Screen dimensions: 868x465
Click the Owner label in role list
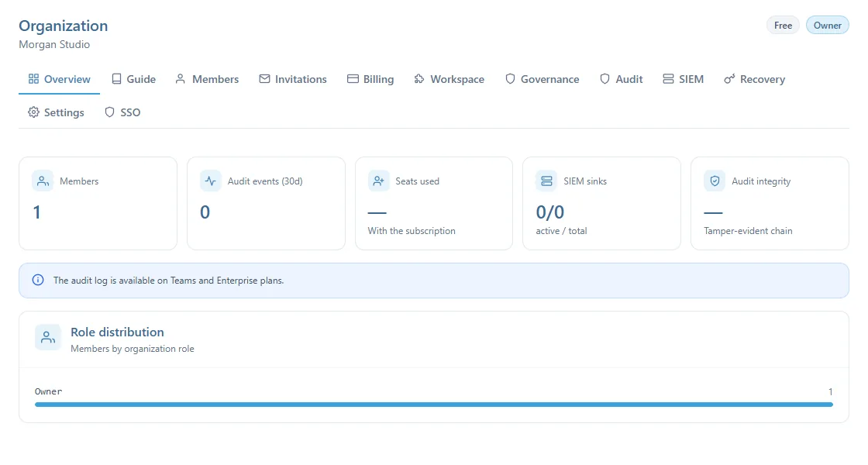click(48, 391)
